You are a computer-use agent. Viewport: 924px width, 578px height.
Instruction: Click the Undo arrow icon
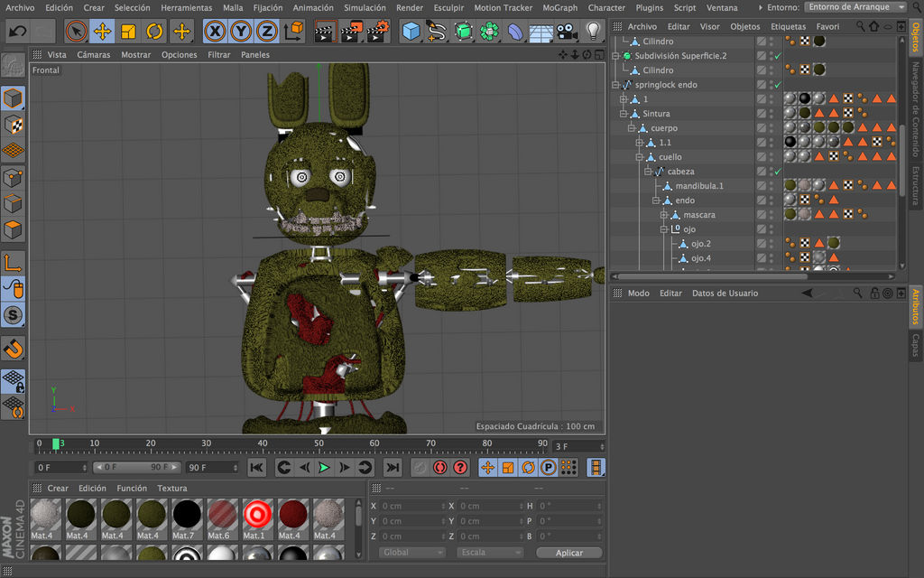click(18, 31)
